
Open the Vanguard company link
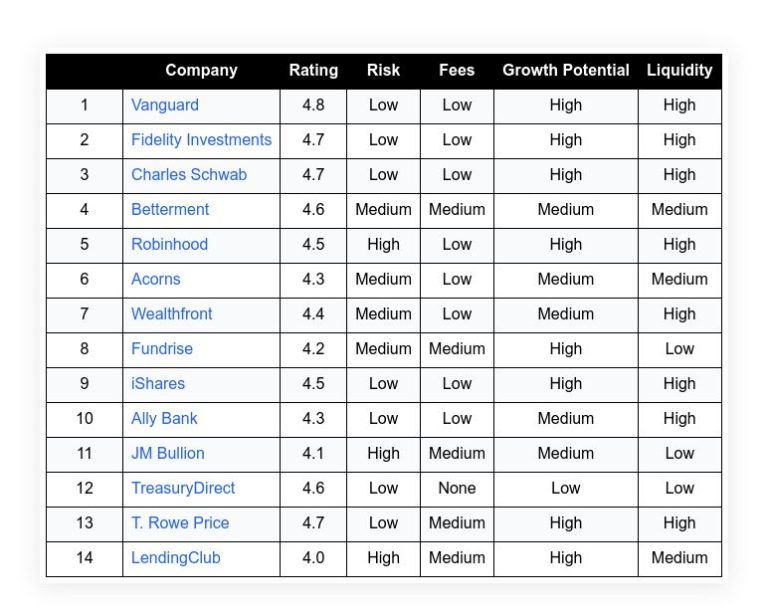(165, 105)
